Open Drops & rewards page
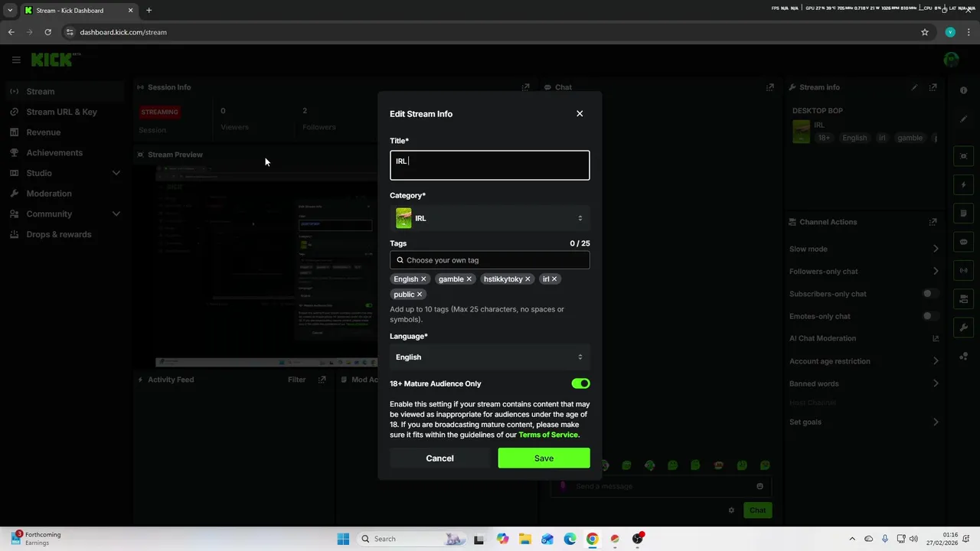 click(x=65, y=234)
